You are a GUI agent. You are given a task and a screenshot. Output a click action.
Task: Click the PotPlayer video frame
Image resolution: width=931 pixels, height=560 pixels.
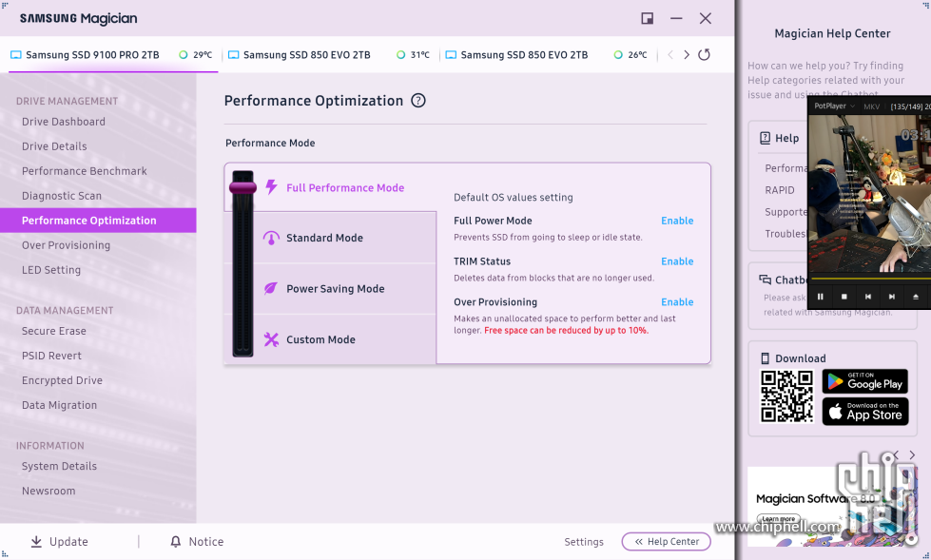click(x=870, y=193)
